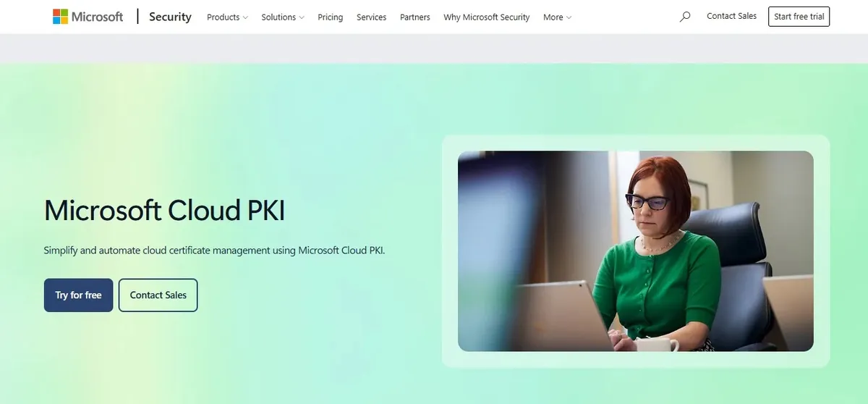Open the Pricing menu item
The width and height of the screenshot is (868, 404).
point(331,17)
